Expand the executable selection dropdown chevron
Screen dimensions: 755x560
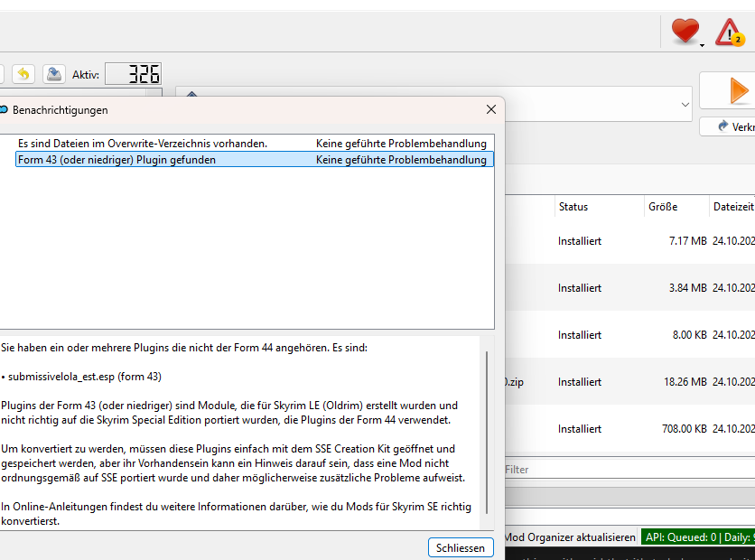(685, 105)
